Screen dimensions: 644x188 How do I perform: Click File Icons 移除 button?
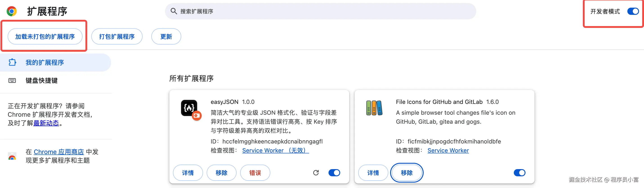[407, 173]
